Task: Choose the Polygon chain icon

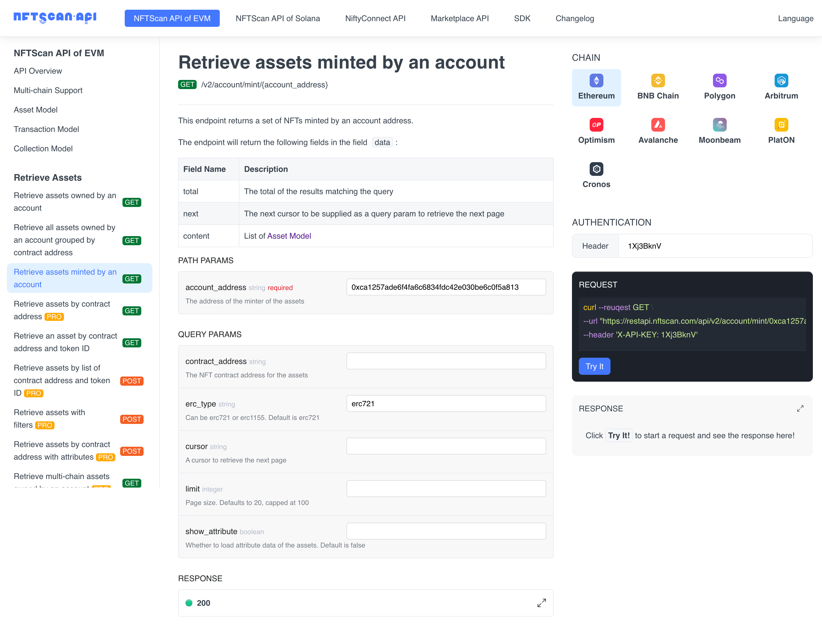Action: click(x=719, y=81)
